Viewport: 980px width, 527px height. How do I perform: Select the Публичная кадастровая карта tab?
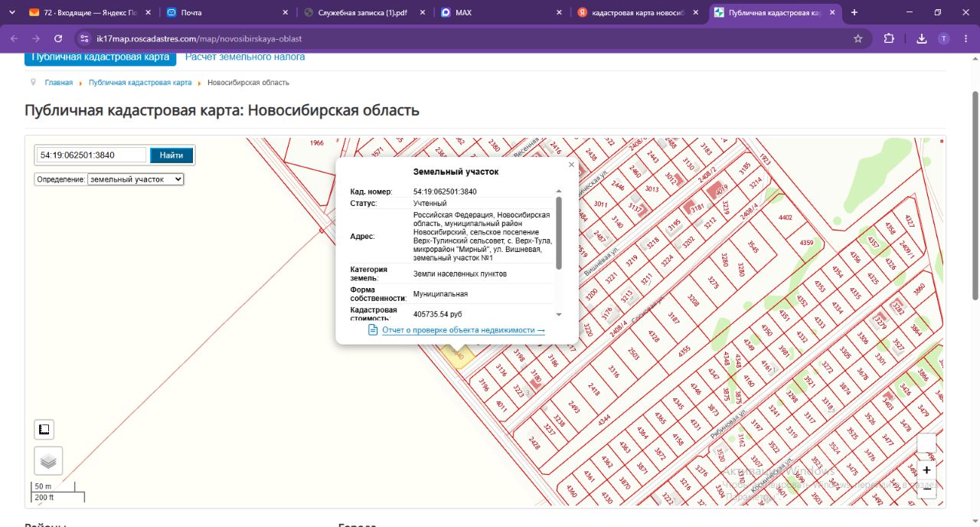point(100,57)
